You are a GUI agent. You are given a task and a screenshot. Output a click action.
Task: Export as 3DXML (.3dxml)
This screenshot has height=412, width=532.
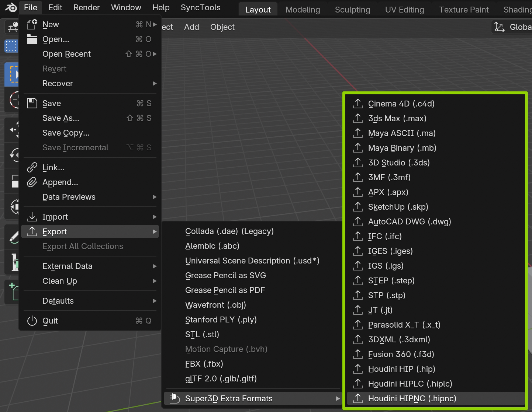[x=436, y=339]
